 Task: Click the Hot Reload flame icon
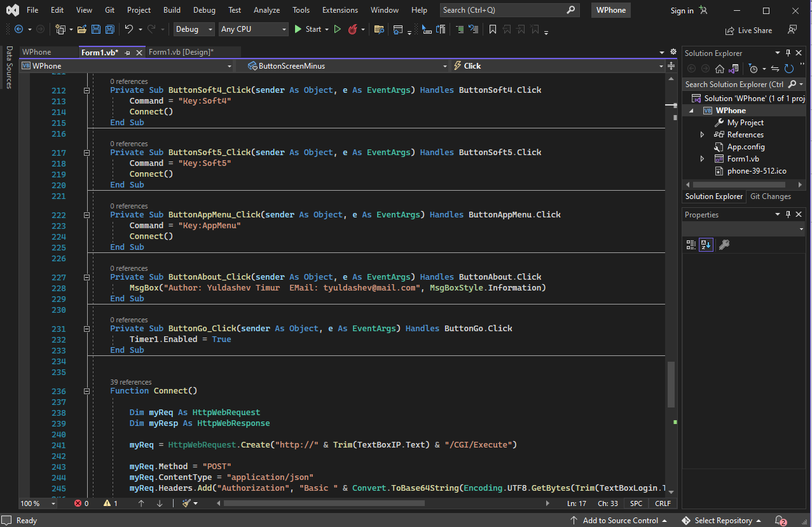pyautogui.click(x=352, y=29)
